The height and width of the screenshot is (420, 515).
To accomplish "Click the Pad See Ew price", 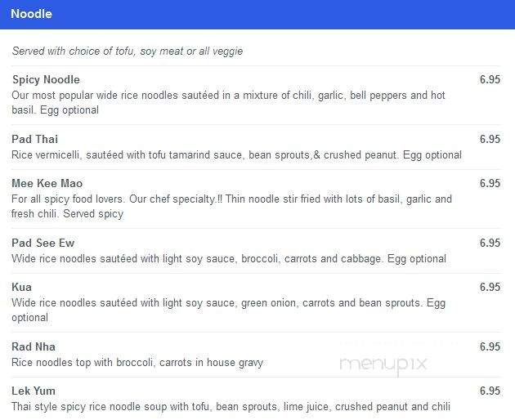I will 490,243.
